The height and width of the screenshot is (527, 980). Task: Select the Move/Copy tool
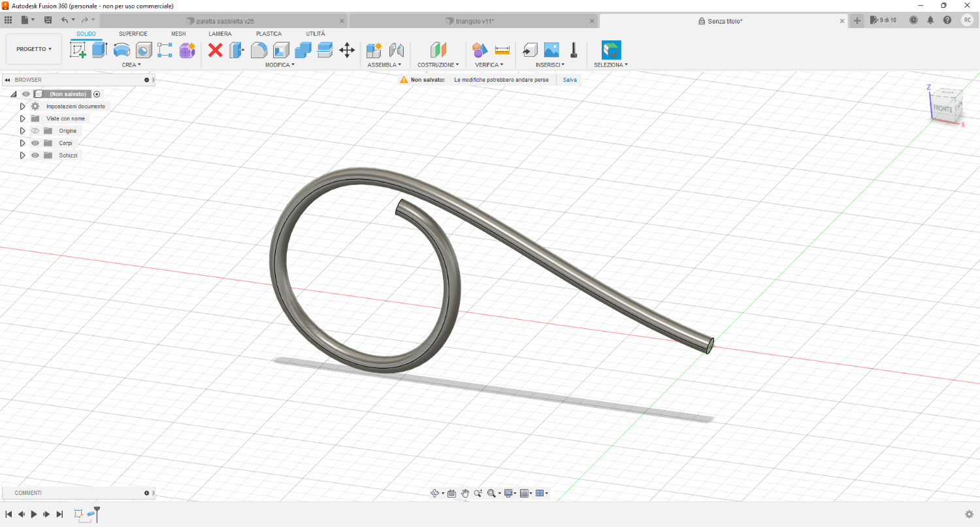click(x=347, y=50)
